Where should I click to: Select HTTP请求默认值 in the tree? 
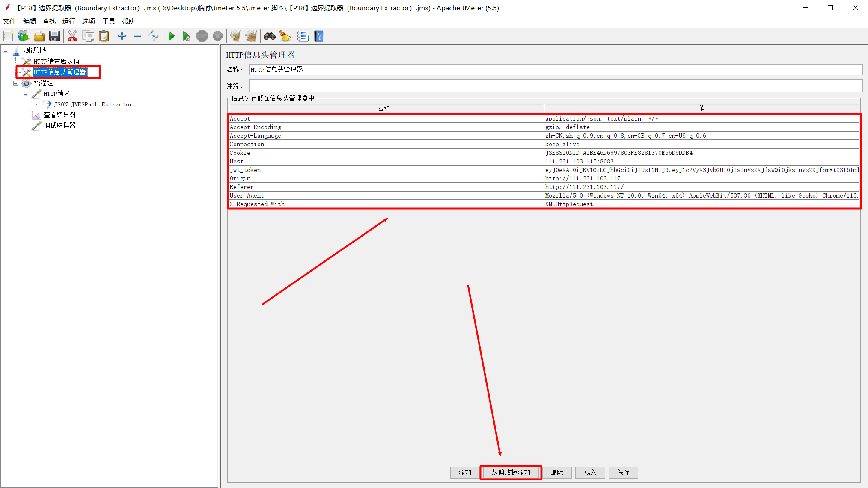pos(56,62)
